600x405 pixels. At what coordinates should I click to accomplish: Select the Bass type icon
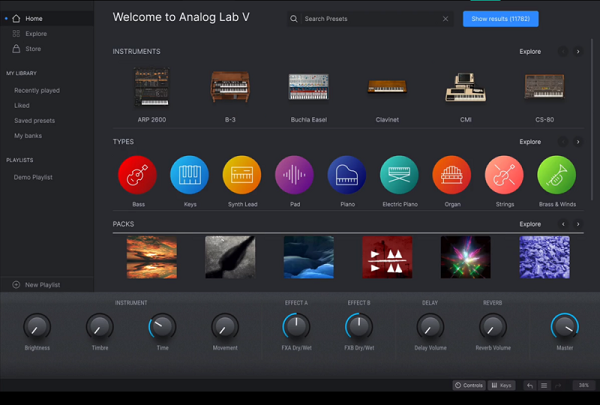[137, 175]
